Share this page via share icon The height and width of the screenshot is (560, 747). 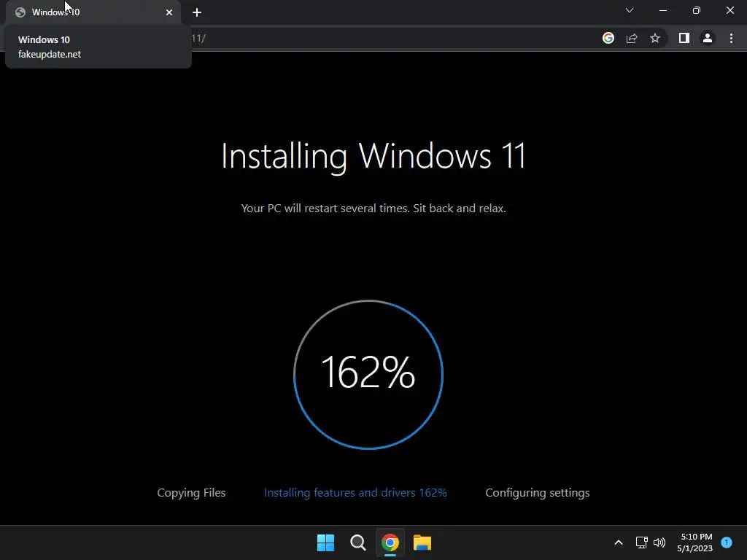point(632,38)
